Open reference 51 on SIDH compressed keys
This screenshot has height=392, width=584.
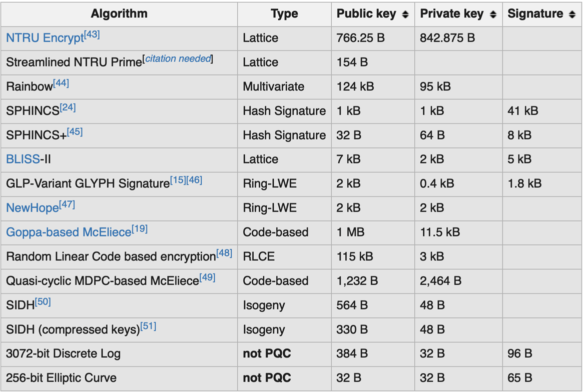click(148, 326)
